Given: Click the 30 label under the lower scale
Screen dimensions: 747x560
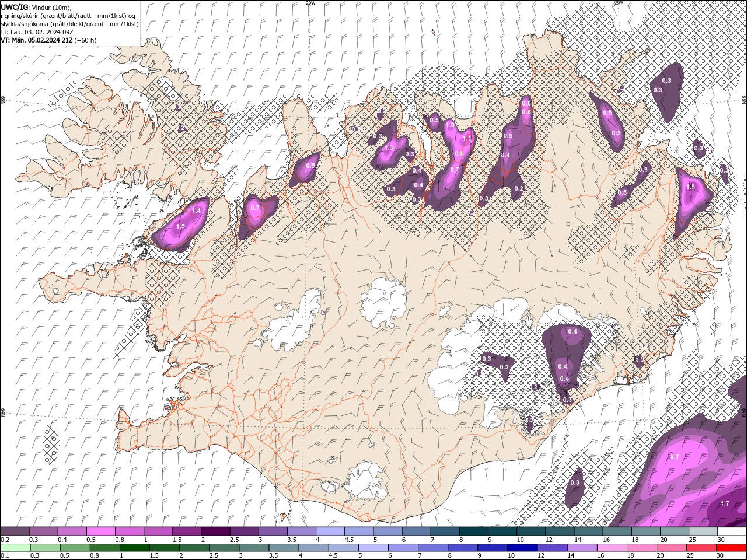Looking at the screenshot, I should [x=721, y=555].
